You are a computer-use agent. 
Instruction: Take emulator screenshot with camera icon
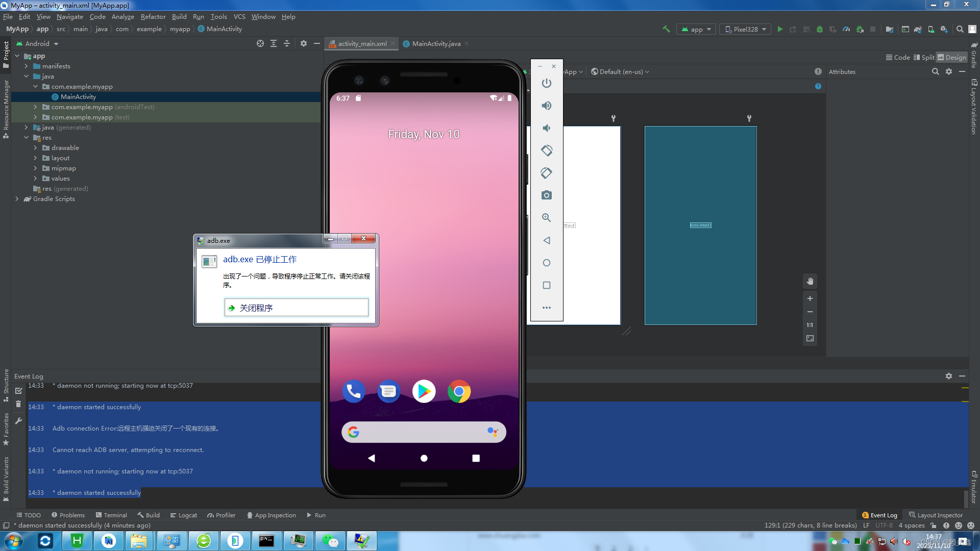[x=546, y=195]
